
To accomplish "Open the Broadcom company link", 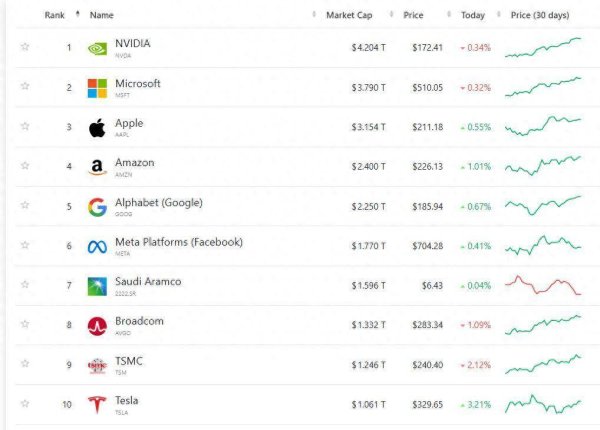I will [x=139, y=321].
